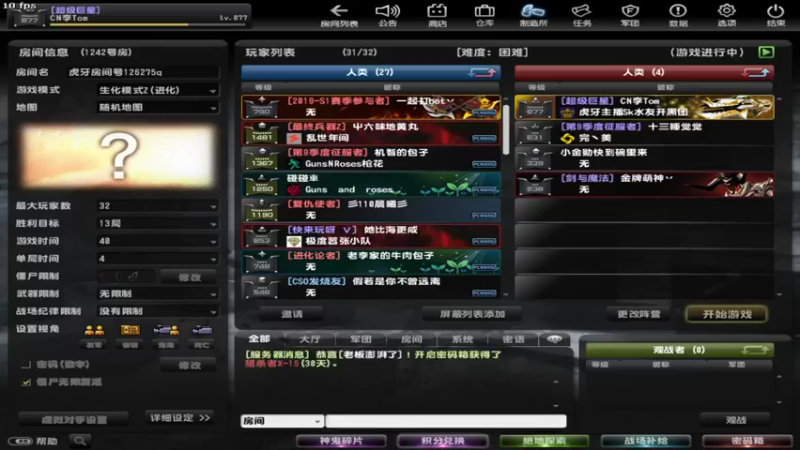Select the orange highlighted view angle icon
Image resolution: width=800 pixels, height=450 pixels.
click(x=130, y=331)
